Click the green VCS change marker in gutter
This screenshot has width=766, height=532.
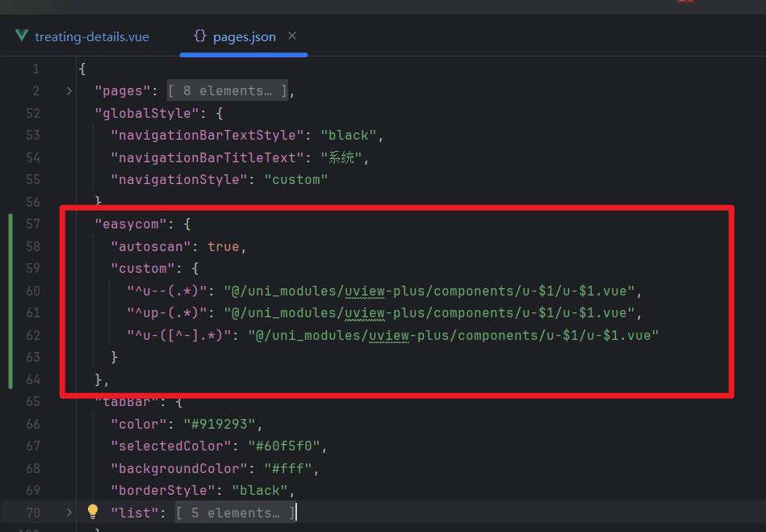(x=10, y=301)
